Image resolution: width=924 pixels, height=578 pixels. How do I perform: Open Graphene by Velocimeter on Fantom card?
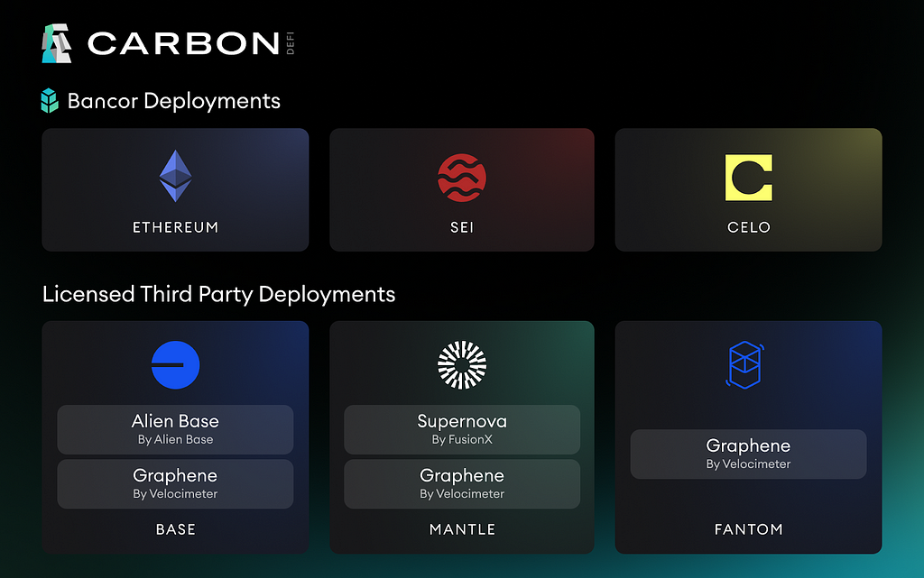pos(748,454)
